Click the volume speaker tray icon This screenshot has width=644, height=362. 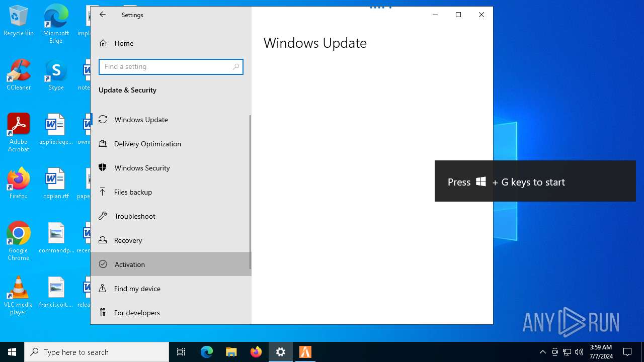[579, 352]
